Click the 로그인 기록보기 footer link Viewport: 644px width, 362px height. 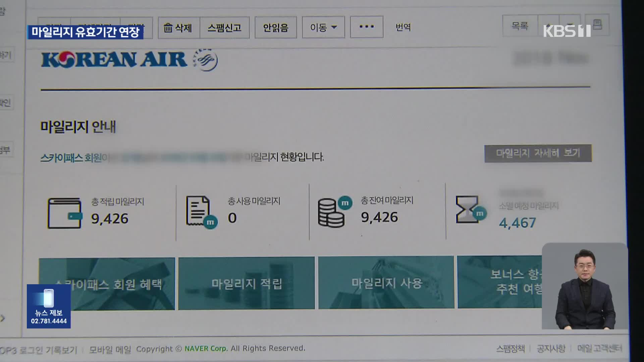click(48, 350)
